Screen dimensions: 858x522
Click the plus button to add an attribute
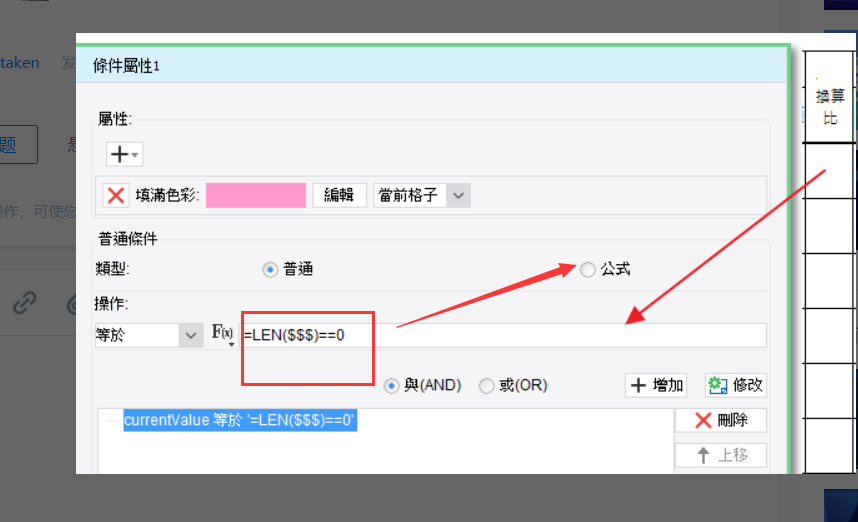tap(124, 154)
